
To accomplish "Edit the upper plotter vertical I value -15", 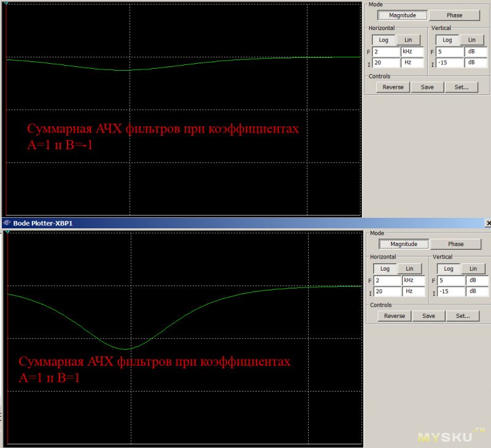I will (450, 63).
